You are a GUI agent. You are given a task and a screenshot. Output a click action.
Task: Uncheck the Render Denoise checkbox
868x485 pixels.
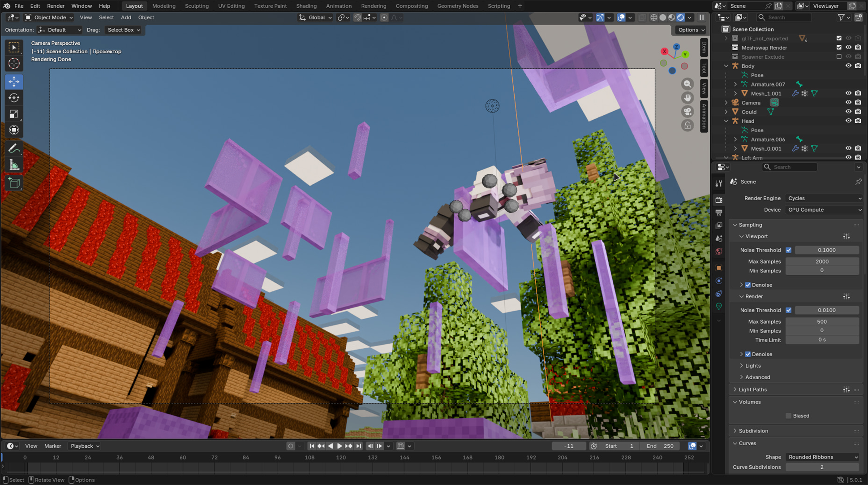click(748, 354)
